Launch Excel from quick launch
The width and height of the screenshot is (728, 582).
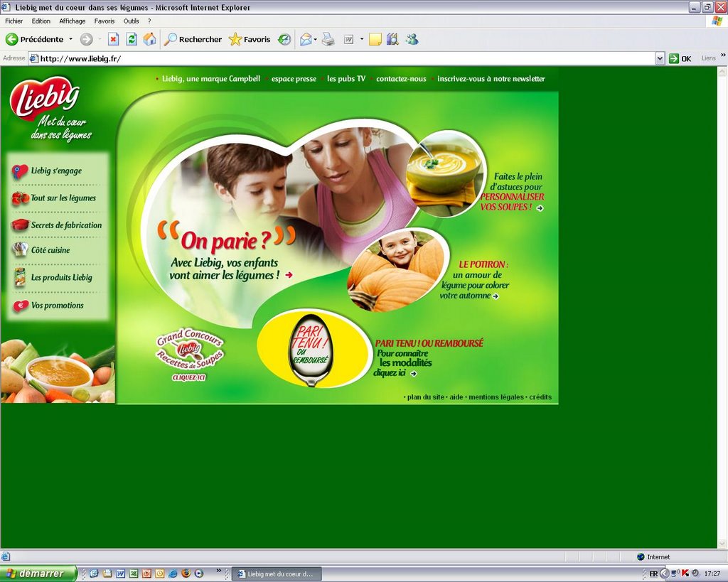[133, 573]
